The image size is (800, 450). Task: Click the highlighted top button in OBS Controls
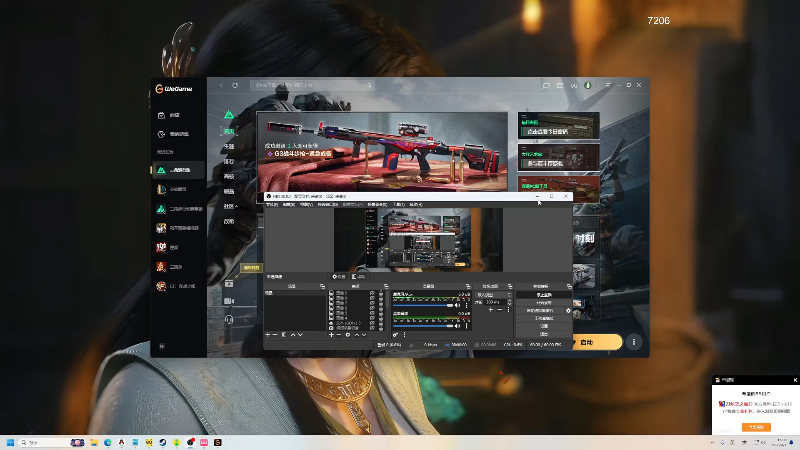coord(544,295)
